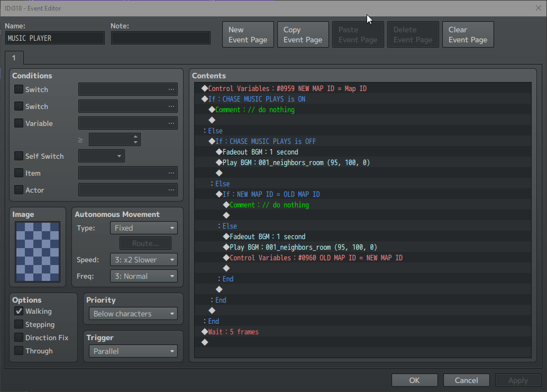Viewport: 547px width, 392px height.
Task: Close the Event Editor window
Action: point(539,8)
